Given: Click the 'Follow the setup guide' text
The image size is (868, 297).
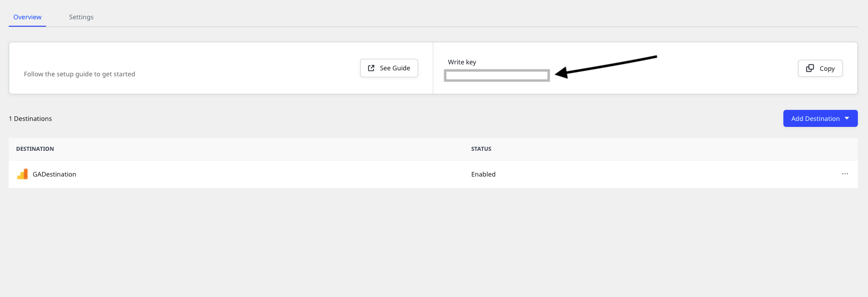Looking at the screenshot, I should point(80,74).
